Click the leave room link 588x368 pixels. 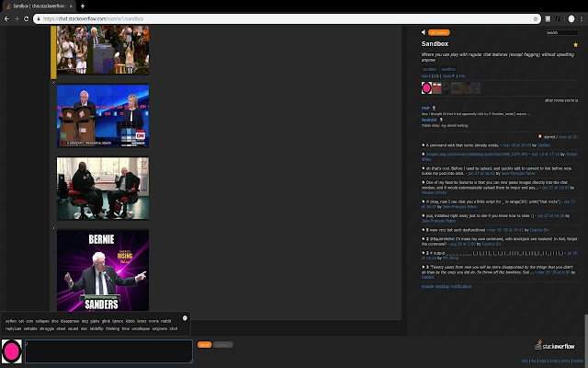(x=425, y=76)
